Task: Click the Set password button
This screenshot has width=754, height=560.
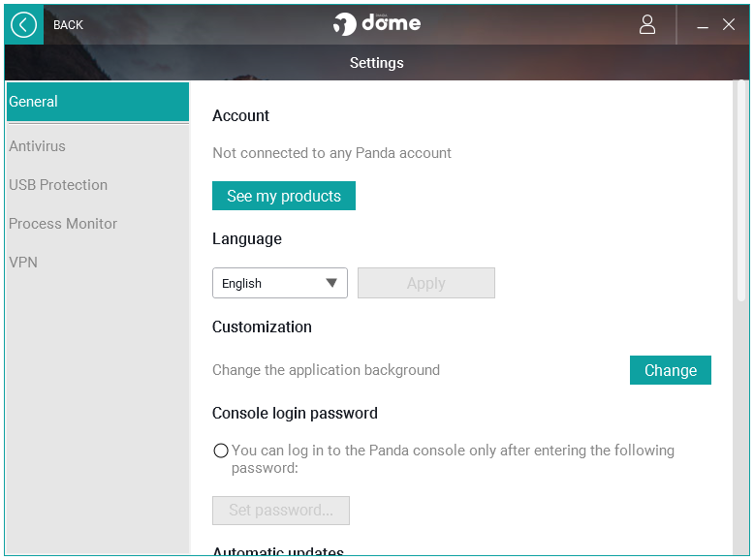Action: pyautogui.click(x=281, y=511)
